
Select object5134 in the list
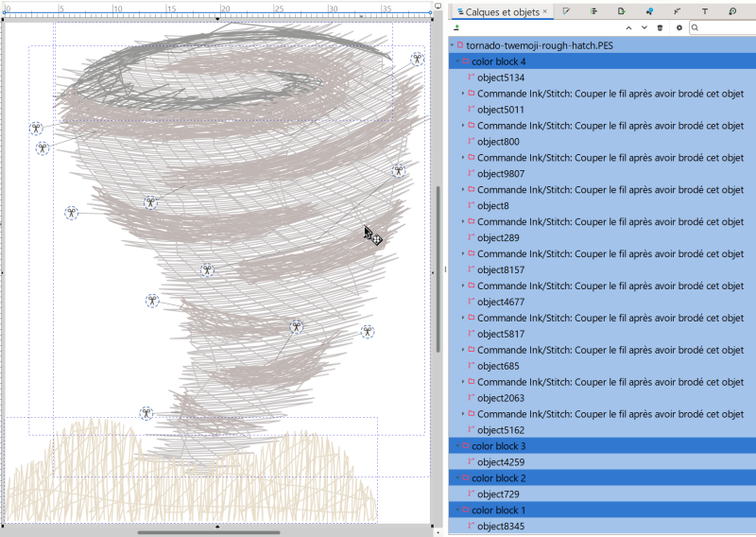pos(602,78)
